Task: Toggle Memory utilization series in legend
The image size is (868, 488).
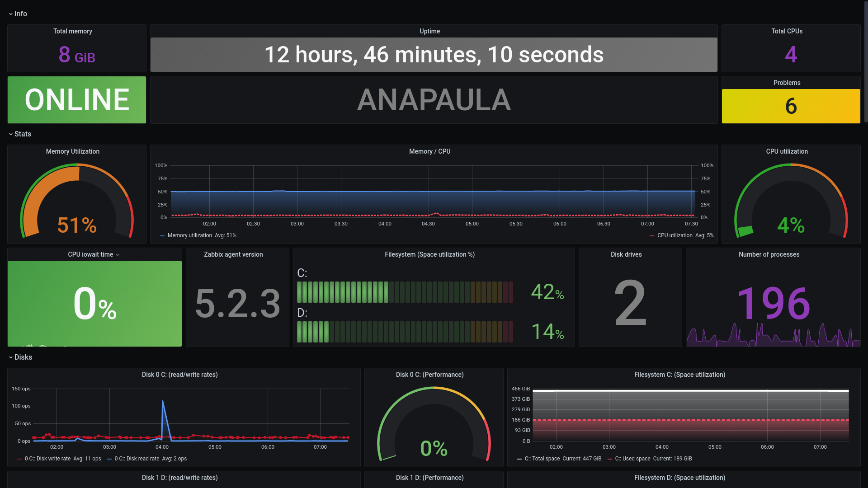Action: point(189,235)
